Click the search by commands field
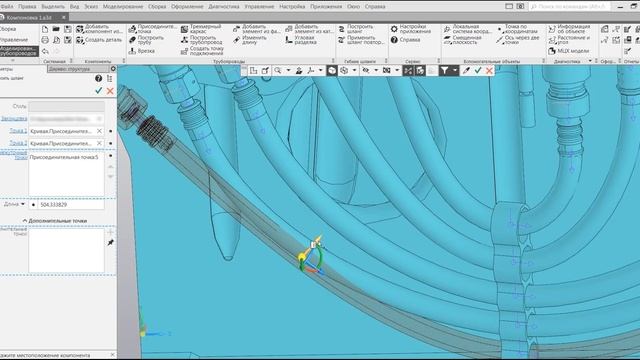The width and height of the screenshot is (640, 360). (570, 7)
